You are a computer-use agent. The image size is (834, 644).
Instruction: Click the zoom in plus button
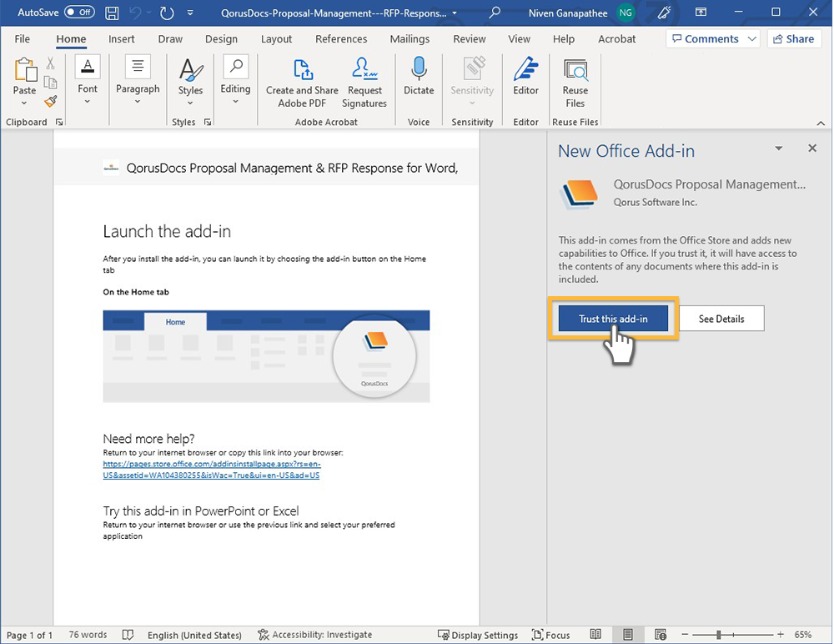pyautogui.click(x=781, y=635)
